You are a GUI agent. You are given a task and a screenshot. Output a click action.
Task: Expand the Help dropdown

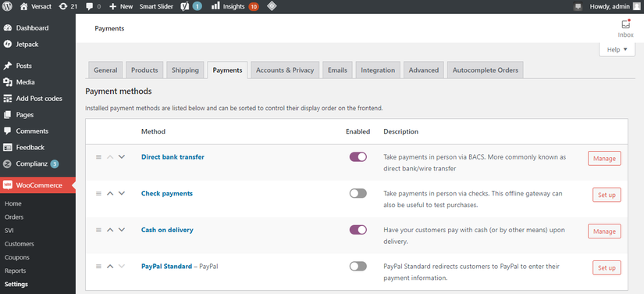point(617,49)
